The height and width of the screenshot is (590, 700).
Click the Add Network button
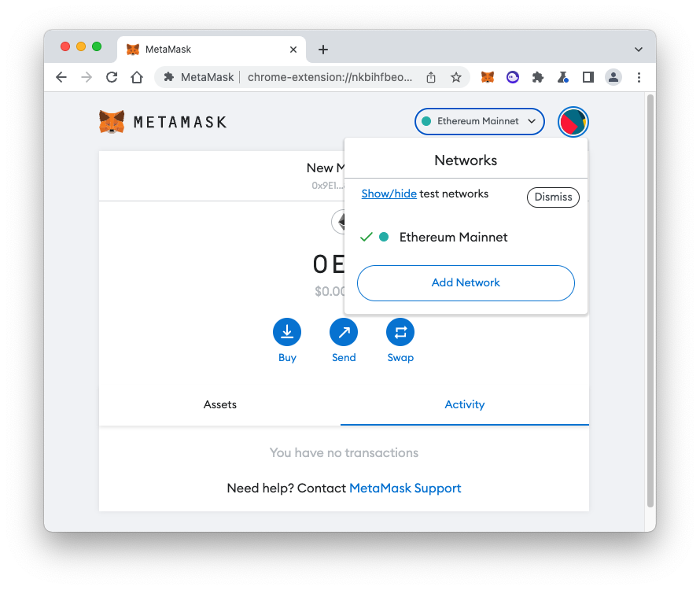[466, 283]
